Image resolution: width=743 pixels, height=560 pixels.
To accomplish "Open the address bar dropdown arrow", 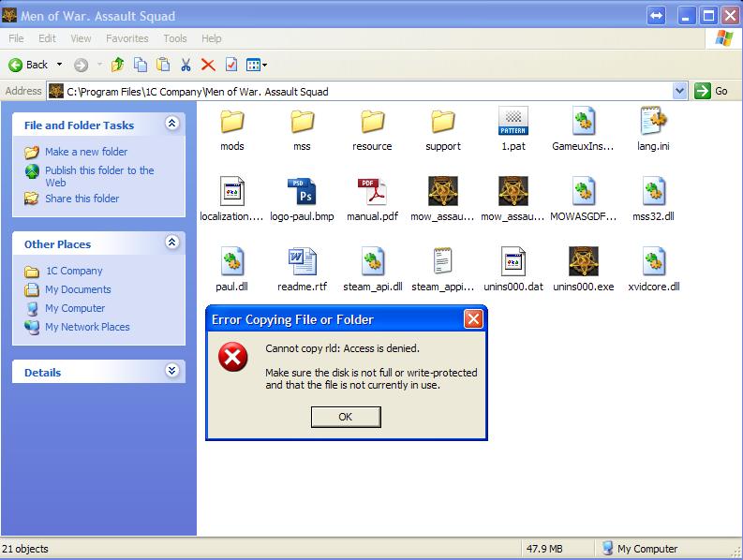I will click(680, 91).
